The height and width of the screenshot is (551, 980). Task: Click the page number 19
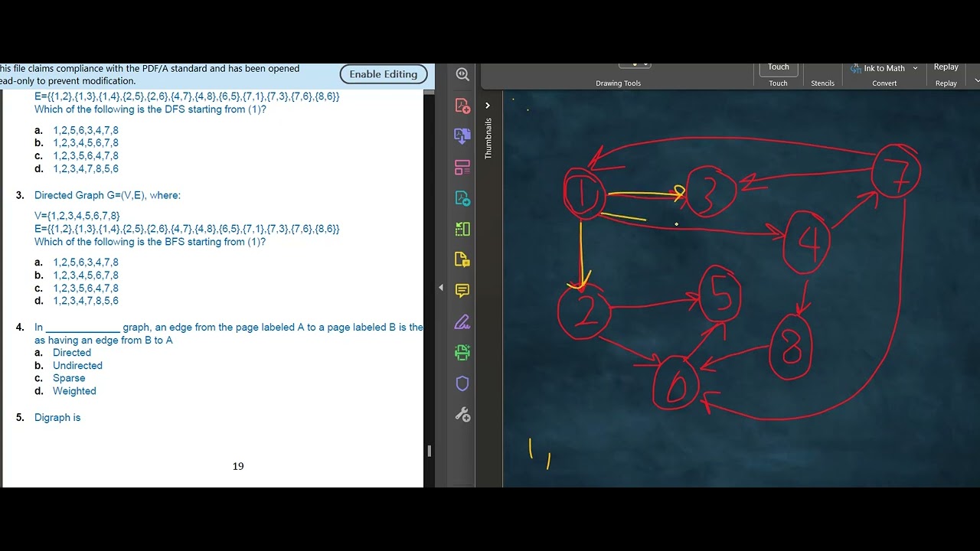tap(238, 466)
